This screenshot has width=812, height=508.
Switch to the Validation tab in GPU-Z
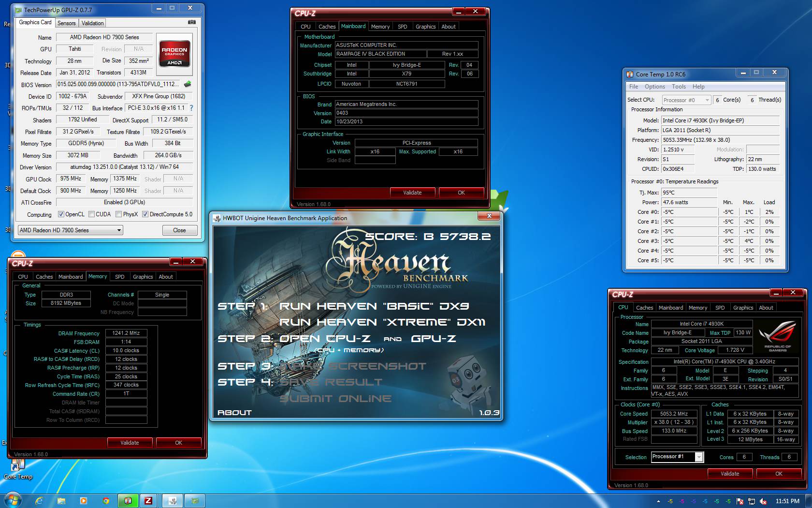(x=92, y=23)
